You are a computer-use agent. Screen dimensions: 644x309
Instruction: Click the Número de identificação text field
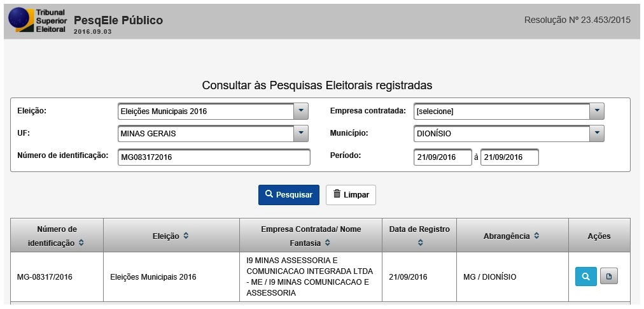pyautogui.click(x=214, y=157)
